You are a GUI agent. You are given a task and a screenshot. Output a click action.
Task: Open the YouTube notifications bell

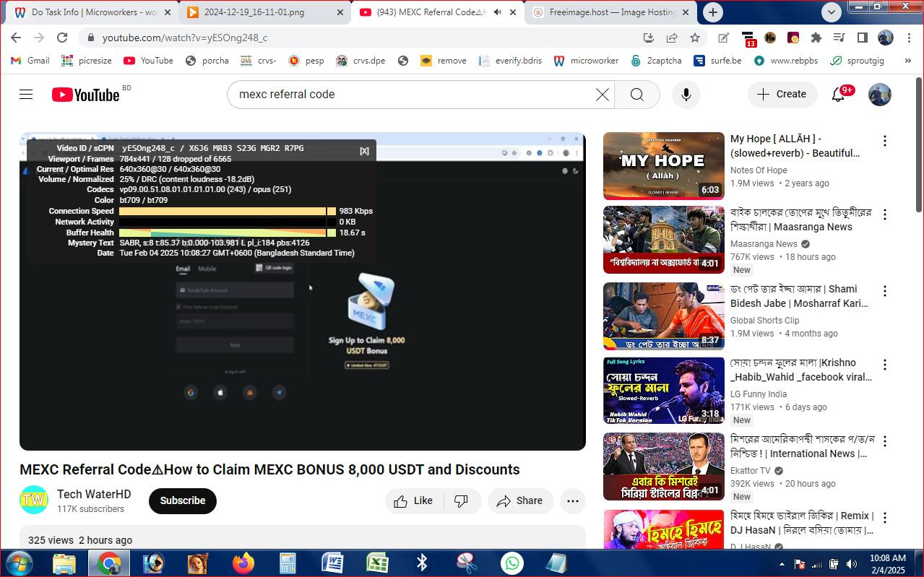coord(838,95)
